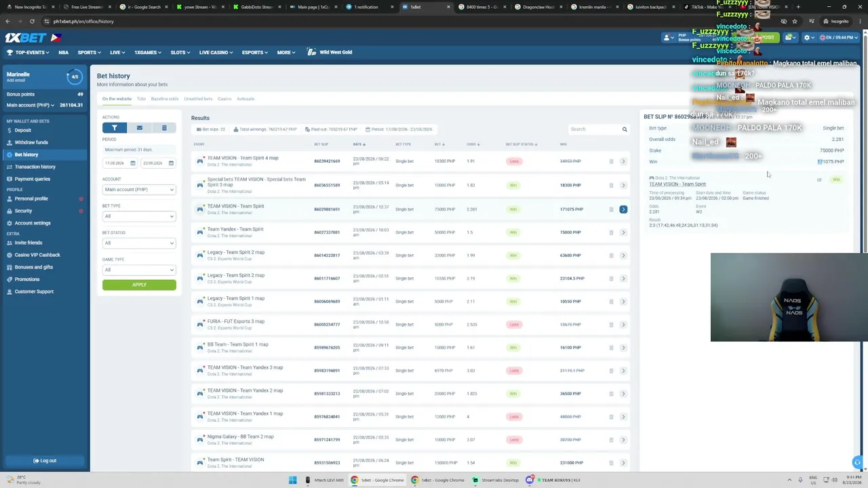This screenshot has width=868, height=488.
Task: Open TEAM VISION - Team Spirit link in bet slip
Action: click(677, 184)
